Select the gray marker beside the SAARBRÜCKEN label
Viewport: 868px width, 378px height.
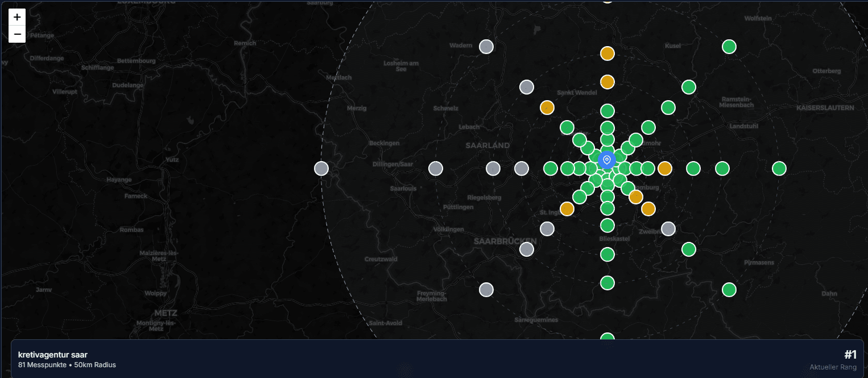[x=527, y=249]
